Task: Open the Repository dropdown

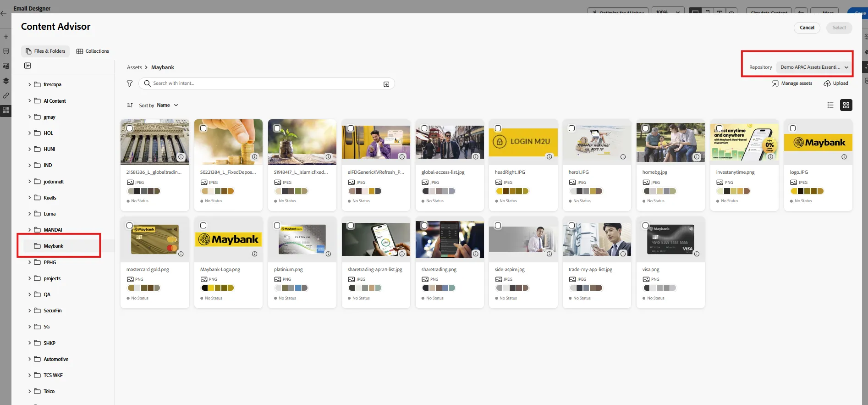Action: click(814, 67)
